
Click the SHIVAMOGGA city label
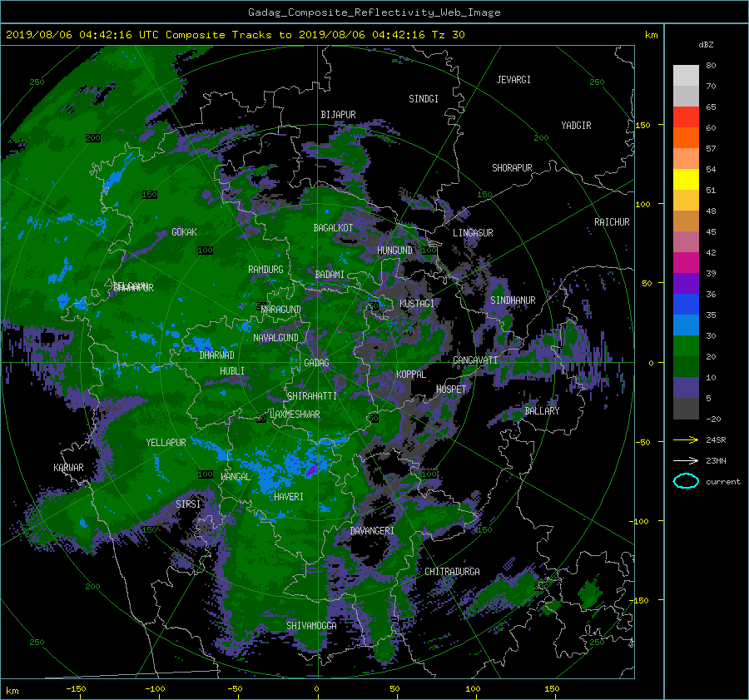(311, 625)
